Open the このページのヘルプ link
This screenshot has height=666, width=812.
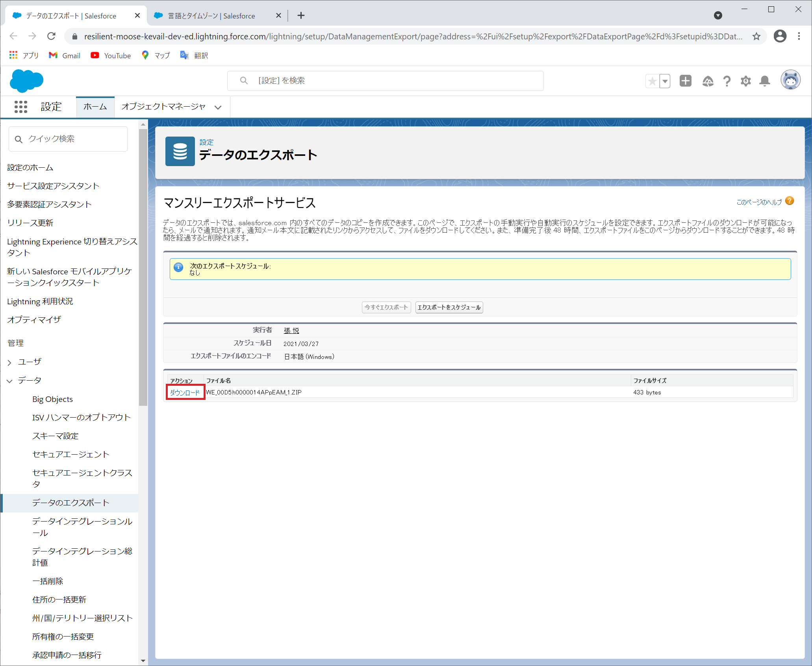(x=759, y=202)
